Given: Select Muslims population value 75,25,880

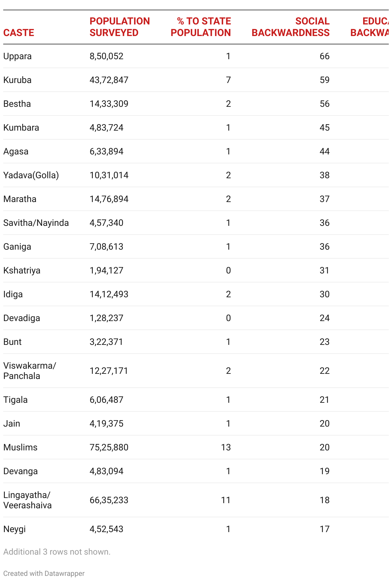Looking at the screenshot, I should coord(109,447).
